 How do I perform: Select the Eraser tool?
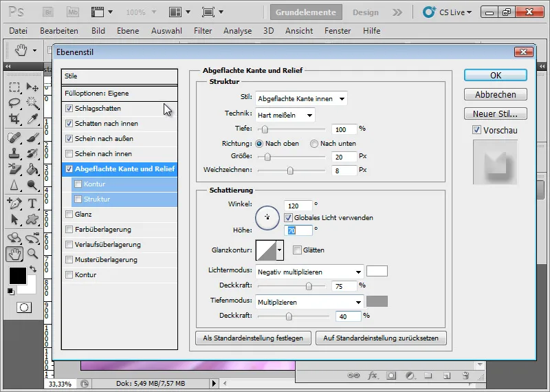click(14, 169)
